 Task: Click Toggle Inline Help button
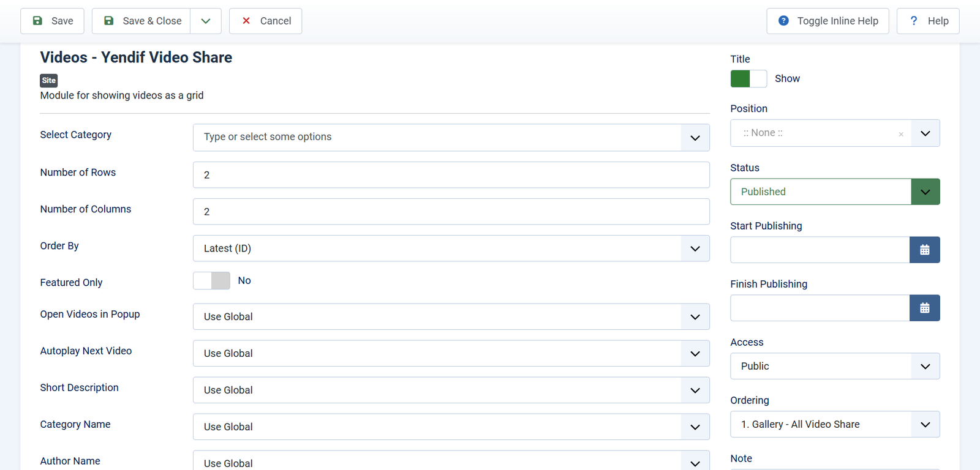827,21
